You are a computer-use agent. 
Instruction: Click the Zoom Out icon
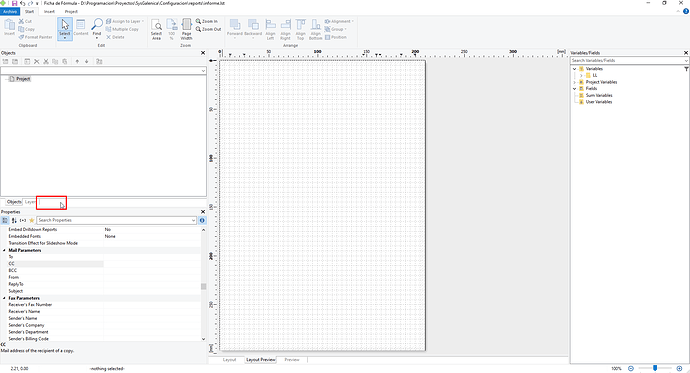coord(208,29)
